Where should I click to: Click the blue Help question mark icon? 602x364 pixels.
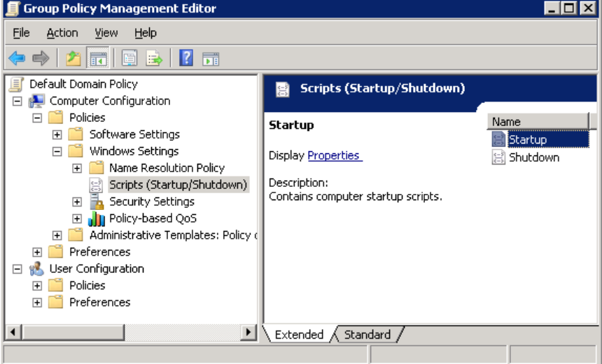click(x=186, y=58)
